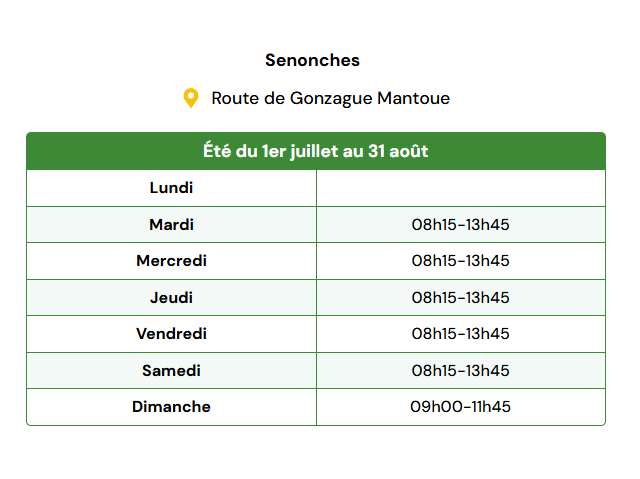The height and width of the screenshot is (479, 640).
Task: Select the Mercredi day cell
Action: tap(171, 261)
